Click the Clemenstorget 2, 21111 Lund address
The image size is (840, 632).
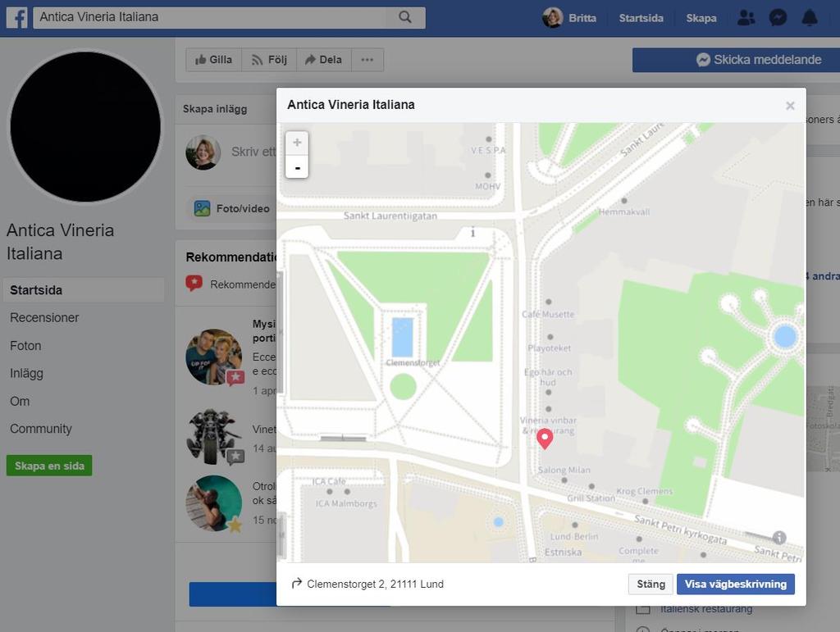point(375,584)
